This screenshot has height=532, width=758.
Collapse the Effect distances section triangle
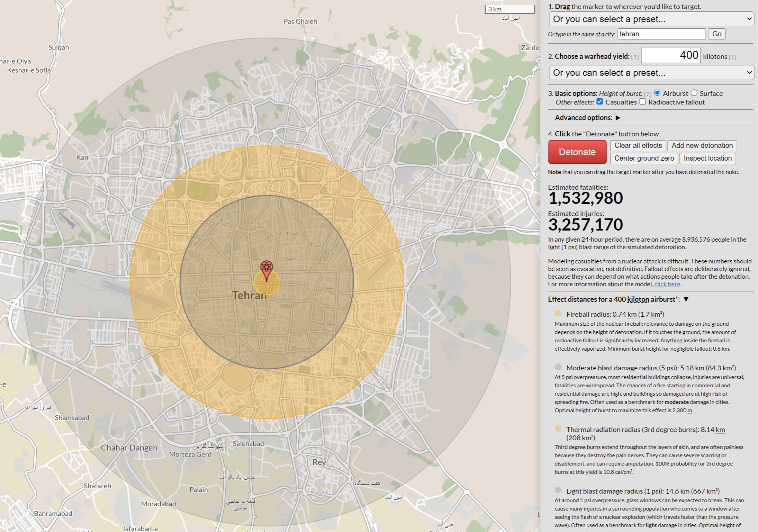coord(686,299)
